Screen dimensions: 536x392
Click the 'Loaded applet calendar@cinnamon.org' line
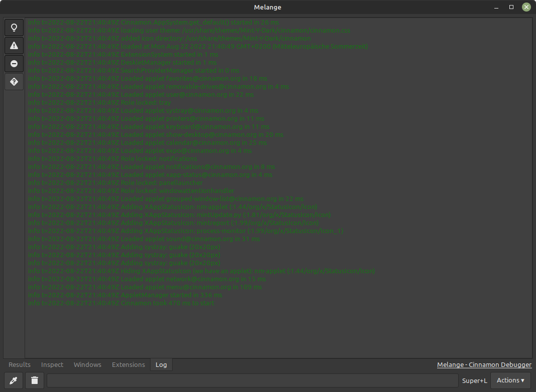click(148, 143)
